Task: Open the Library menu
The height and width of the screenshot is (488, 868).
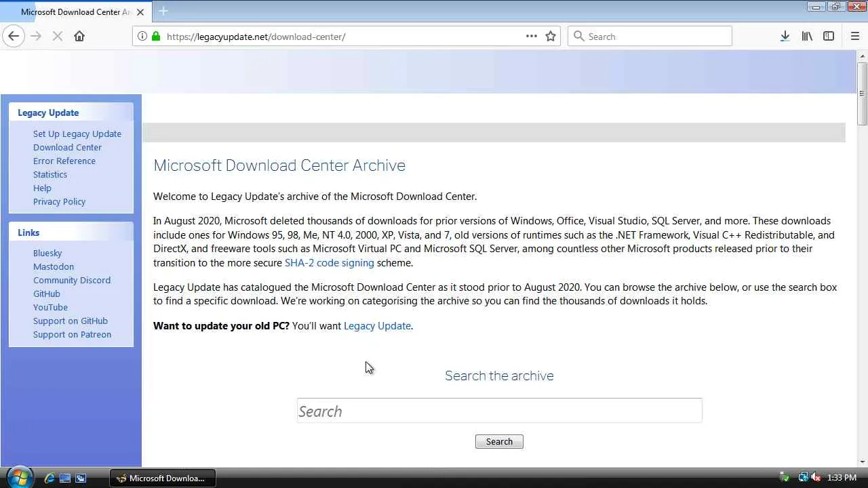Action: pyautogui.click(x=807, y=37)
